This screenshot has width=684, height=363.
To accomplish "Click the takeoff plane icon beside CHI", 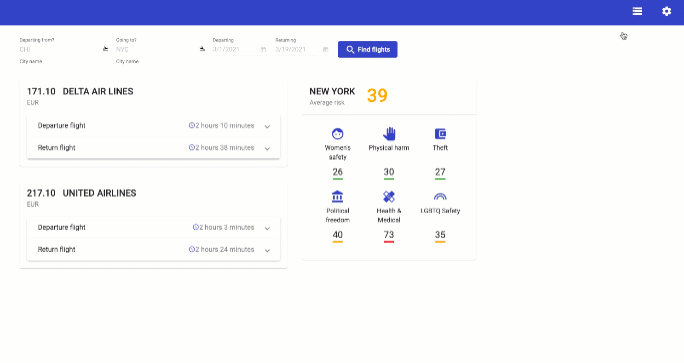I will (106, 49).
